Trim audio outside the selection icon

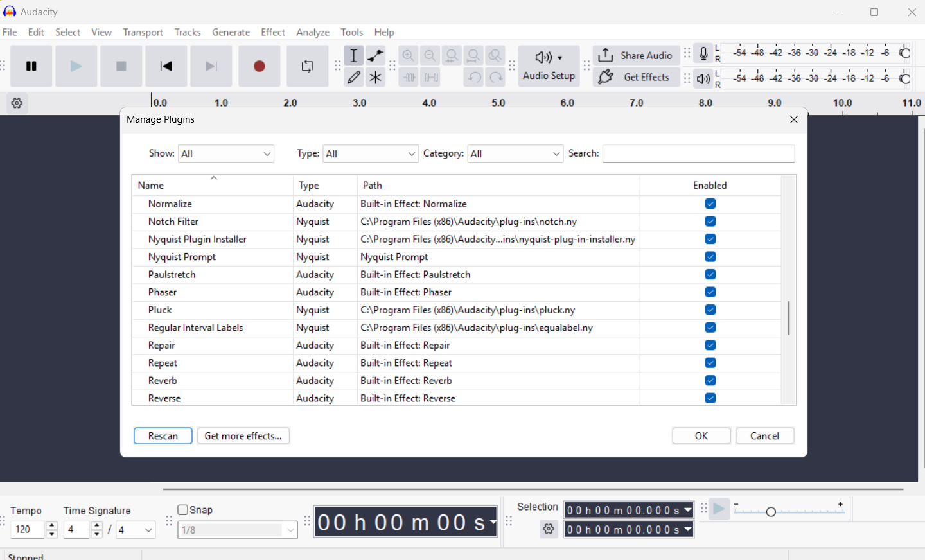tap(409, 78)
